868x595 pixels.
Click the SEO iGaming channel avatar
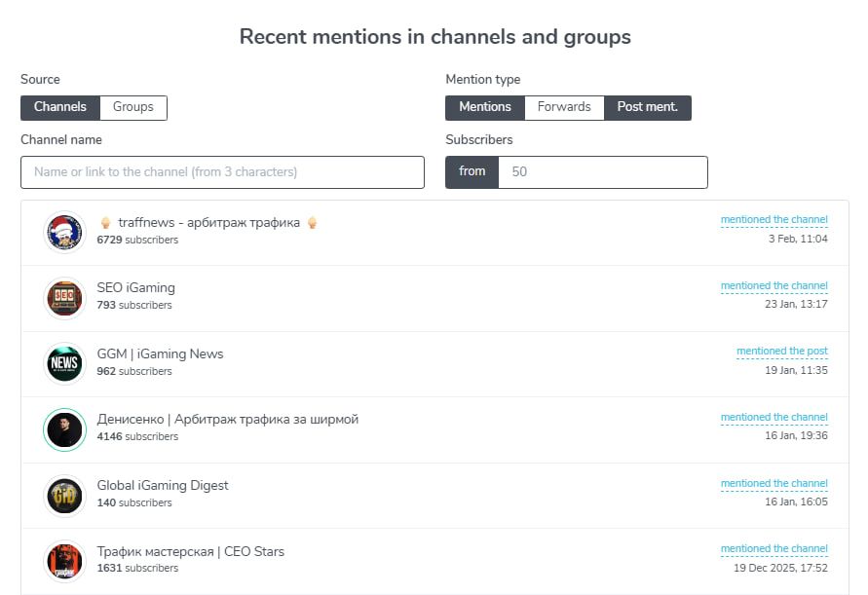[x=64, y=298]
